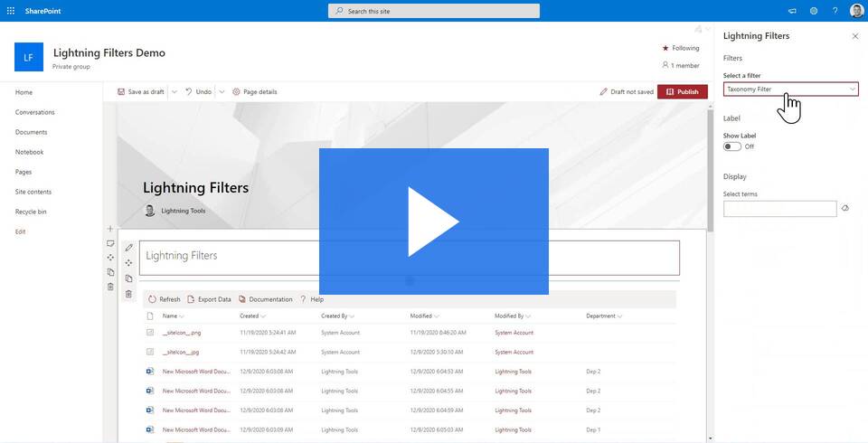Open Notebook in site navigation
The height and width of the screenshot is (443, 868).
pos(29,152)
